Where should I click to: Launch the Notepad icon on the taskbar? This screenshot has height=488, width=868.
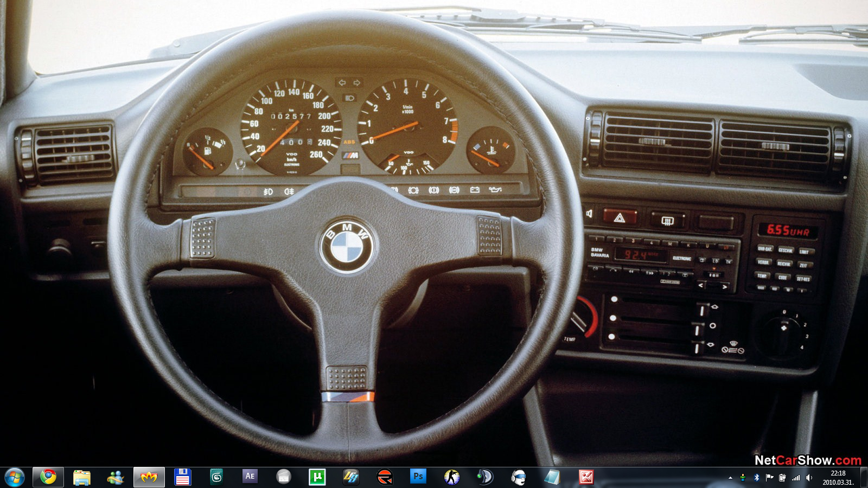coord(553,477)
